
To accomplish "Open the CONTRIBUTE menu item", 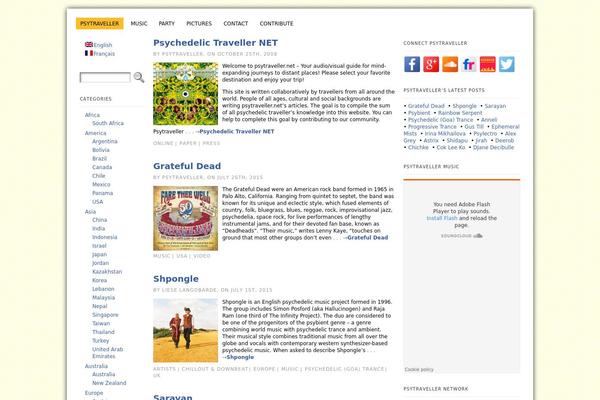I will (277, 23).
